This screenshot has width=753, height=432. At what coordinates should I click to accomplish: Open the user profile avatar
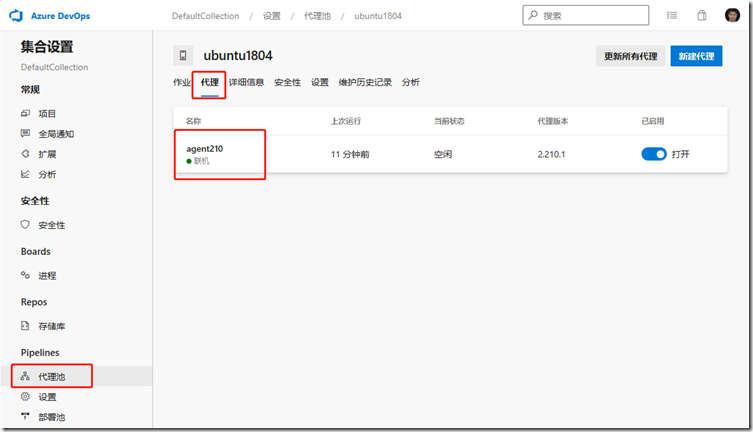pos(732,15)
